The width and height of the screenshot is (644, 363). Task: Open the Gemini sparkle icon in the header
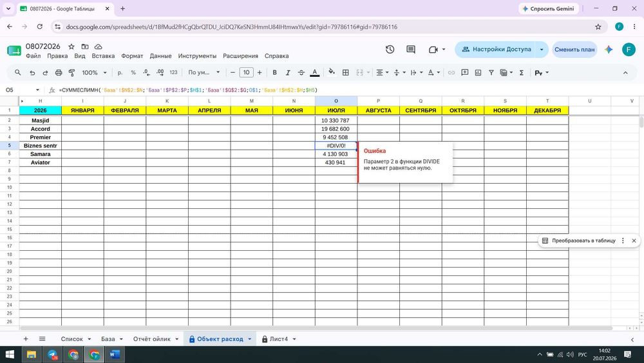coord(609,50)
